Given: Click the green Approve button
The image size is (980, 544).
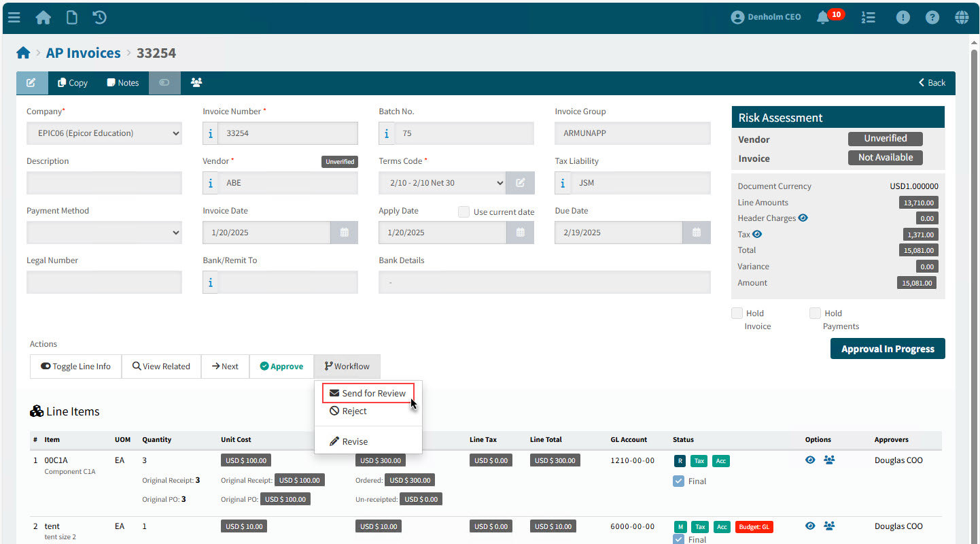Looking at the screenshot, I should pos(281,367).
